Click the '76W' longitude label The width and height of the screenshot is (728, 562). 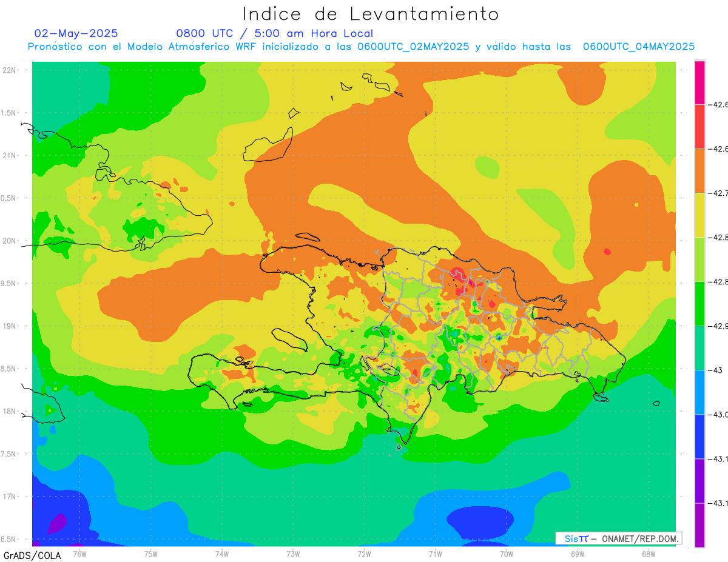79,554
